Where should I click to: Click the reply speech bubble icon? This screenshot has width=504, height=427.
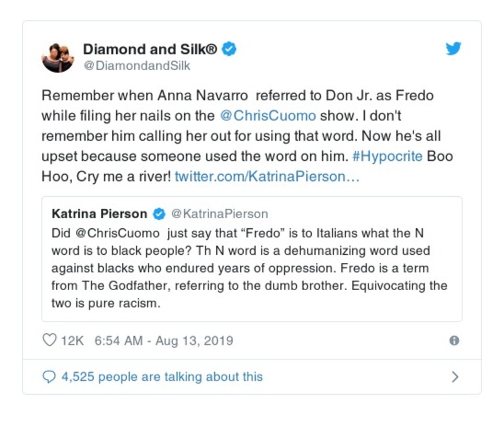tap(49, 377)
